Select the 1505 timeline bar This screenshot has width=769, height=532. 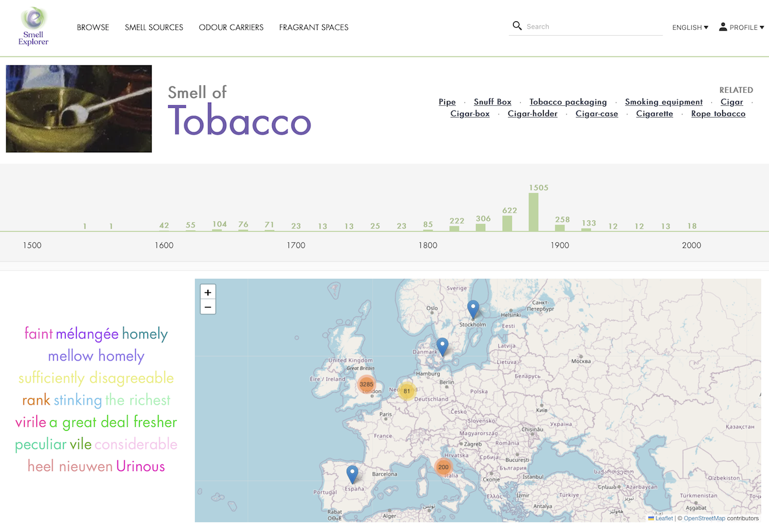pyautogui.click(x=534, y=212)
